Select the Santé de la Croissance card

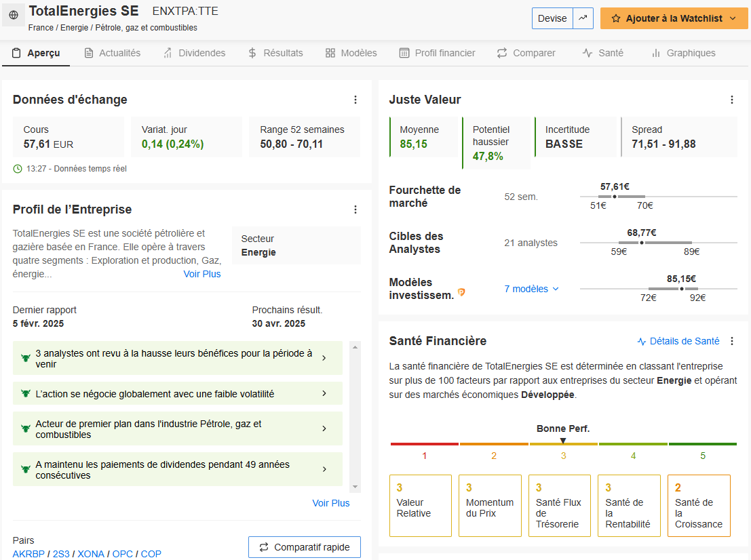[699, 506]
